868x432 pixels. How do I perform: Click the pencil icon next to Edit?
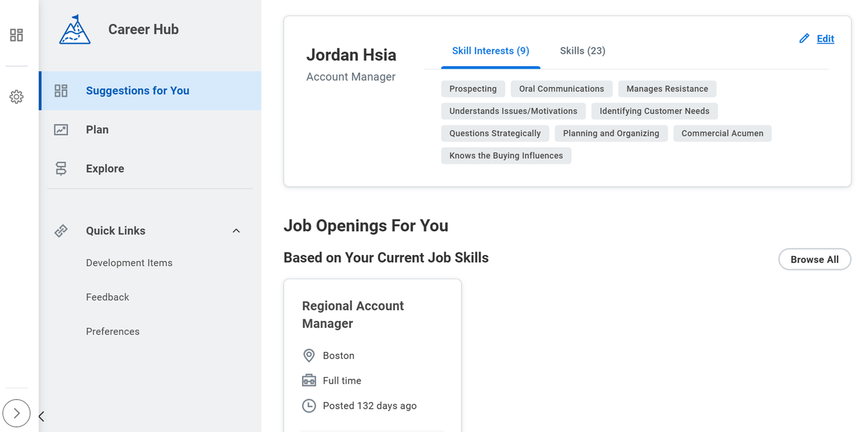[804, 38]
